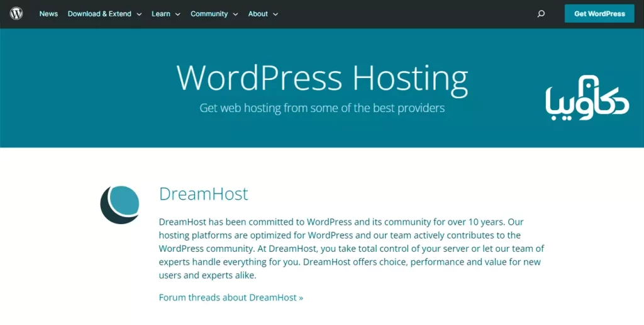Open the DreamHost heading link
Viewport: 644px width, 325px height.
(203, 194)
